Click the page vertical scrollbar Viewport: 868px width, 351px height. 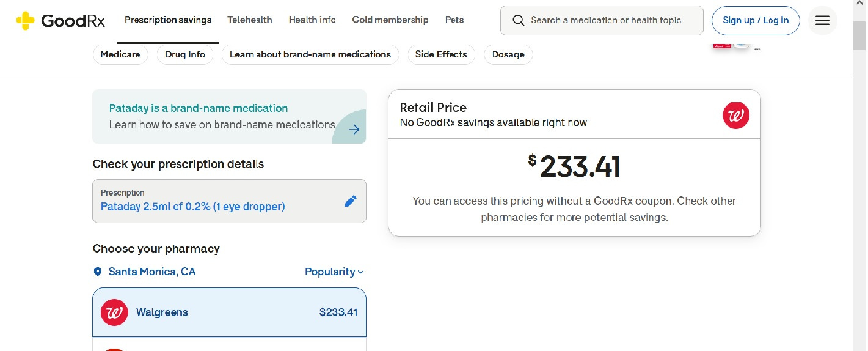(859, 183)
